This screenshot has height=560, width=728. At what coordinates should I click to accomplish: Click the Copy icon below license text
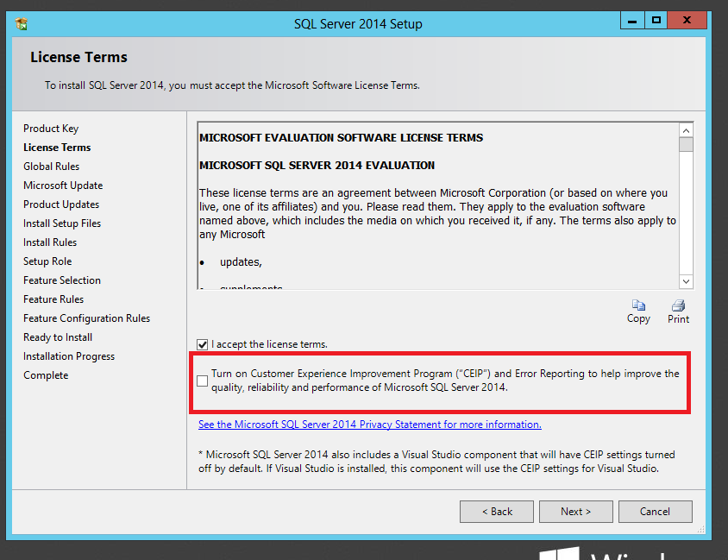638,305
